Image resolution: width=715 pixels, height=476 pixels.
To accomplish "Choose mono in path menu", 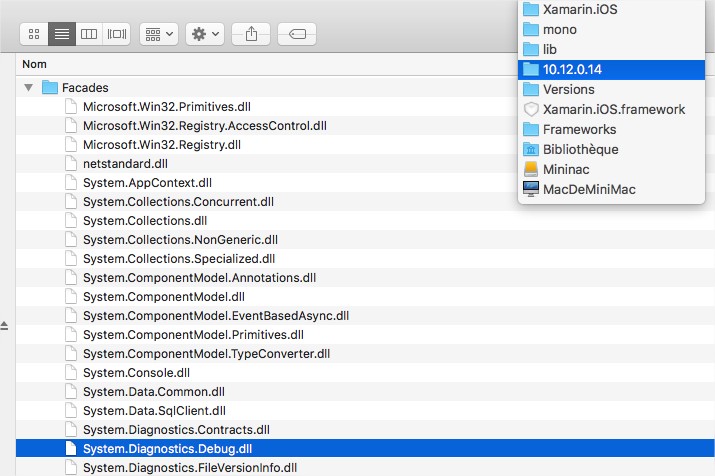I will point(611,30).
